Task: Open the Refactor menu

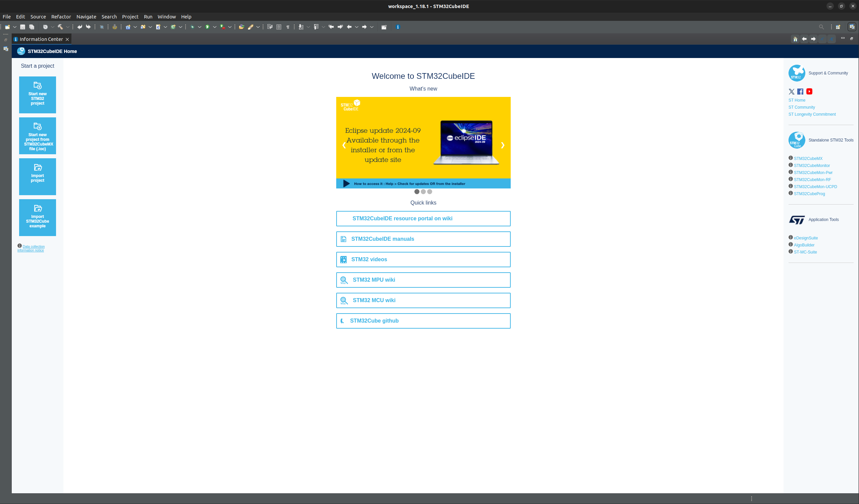Action: (x=61, y=17)
